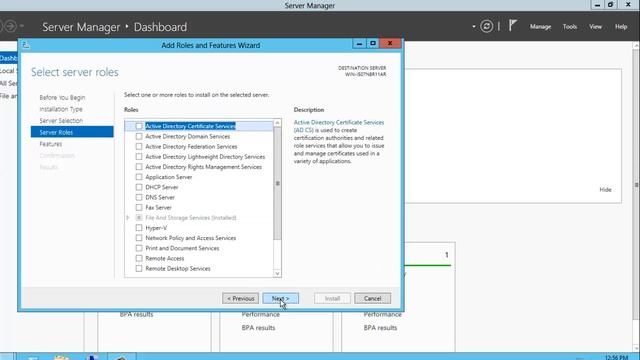Select the Server Roles step
The image size is (640, 360).
point(72,132)
